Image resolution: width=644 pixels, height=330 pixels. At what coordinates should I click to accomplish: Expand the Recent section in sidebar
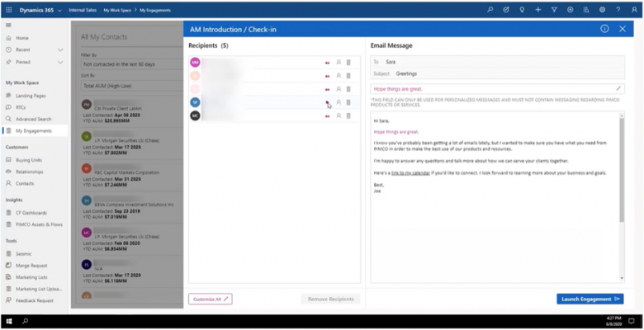coord(60,50)
